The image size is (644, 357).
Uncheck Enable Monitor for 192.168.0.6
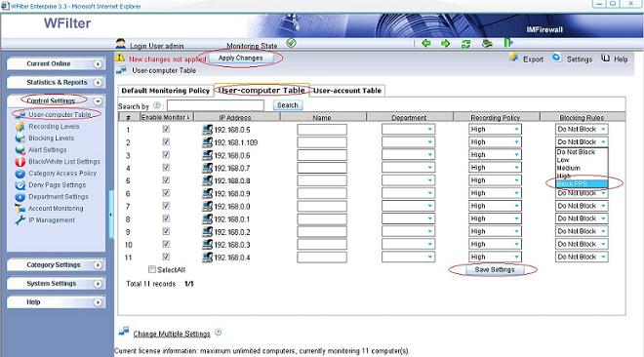click(166, 155)
